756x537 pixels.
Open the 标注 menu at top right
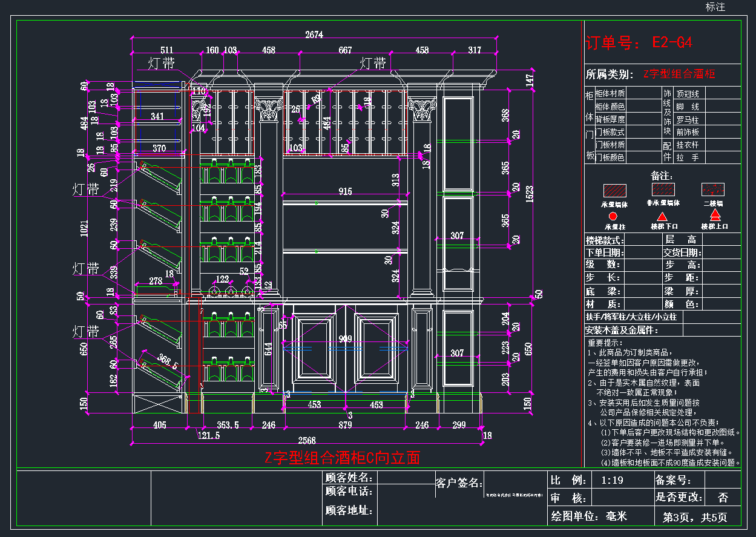point(715,7)
